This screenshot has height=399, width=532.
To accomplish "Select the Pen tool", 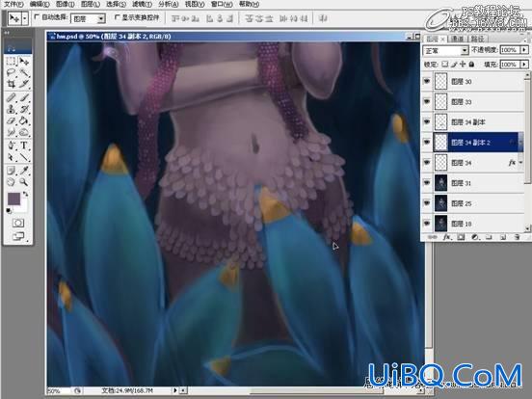I will click(12, 146).
